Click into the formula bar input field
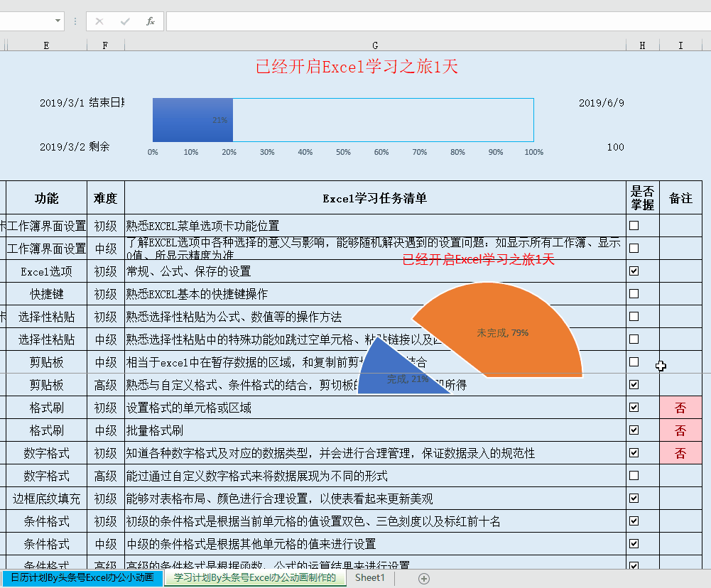The width and height of the screenshot is (711, 588). point(438,21)
